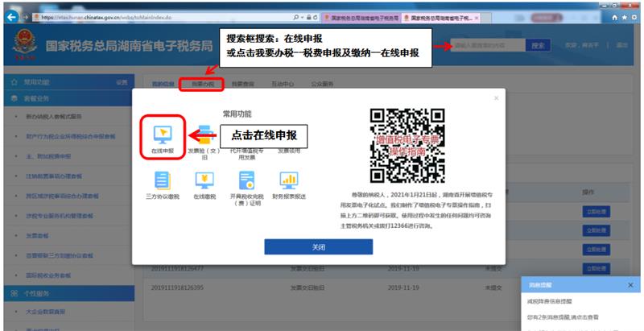The image size is (644, 331).
Task: Click the 财务报表报送 chart icon
Action: 288,180
